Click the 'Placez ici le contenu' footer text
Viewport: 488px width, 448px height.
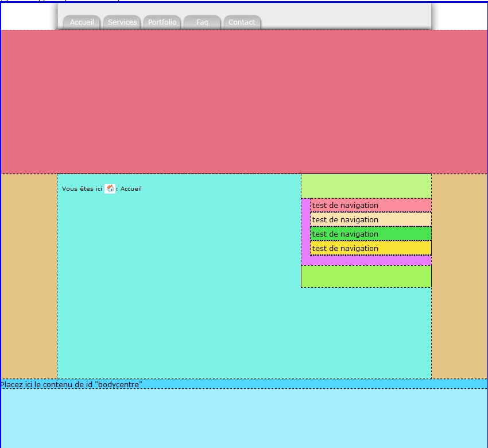pyautogui.click(x=71, y=384)
